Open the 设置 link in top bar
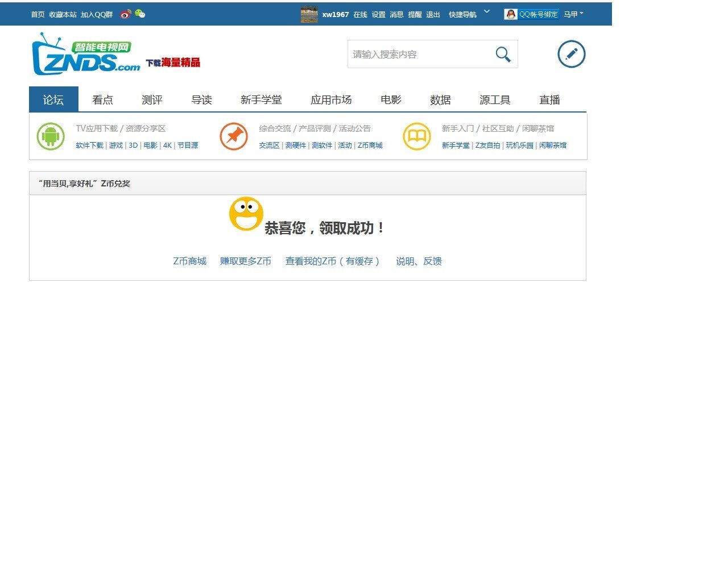 [x=378, y=15]
